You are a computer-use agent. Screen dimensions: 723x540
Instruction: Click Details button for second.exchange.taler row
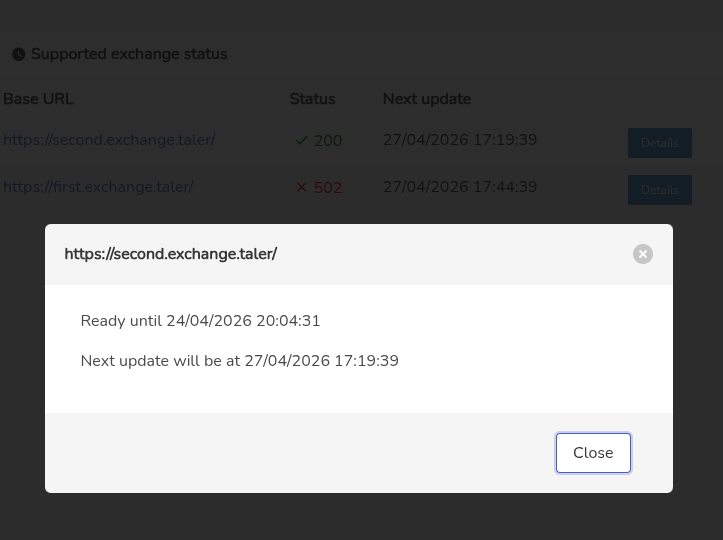pyautogui.click(x=659, y=143)
